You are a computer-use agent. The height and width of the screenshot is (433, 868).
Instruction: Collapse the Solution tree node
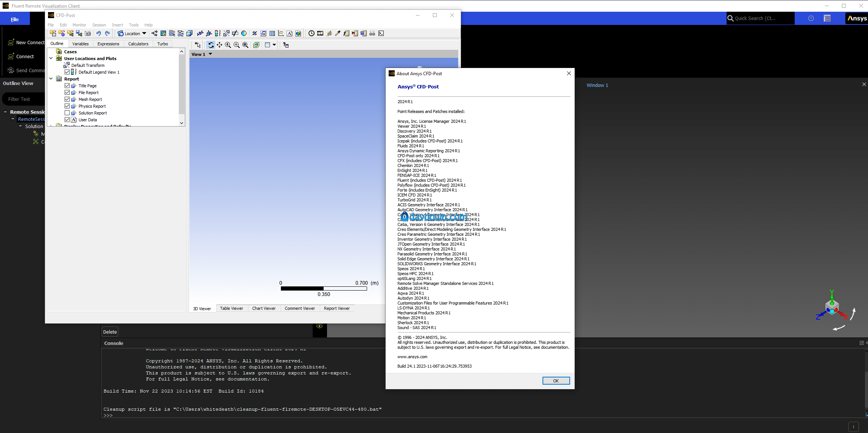point(20,126)
